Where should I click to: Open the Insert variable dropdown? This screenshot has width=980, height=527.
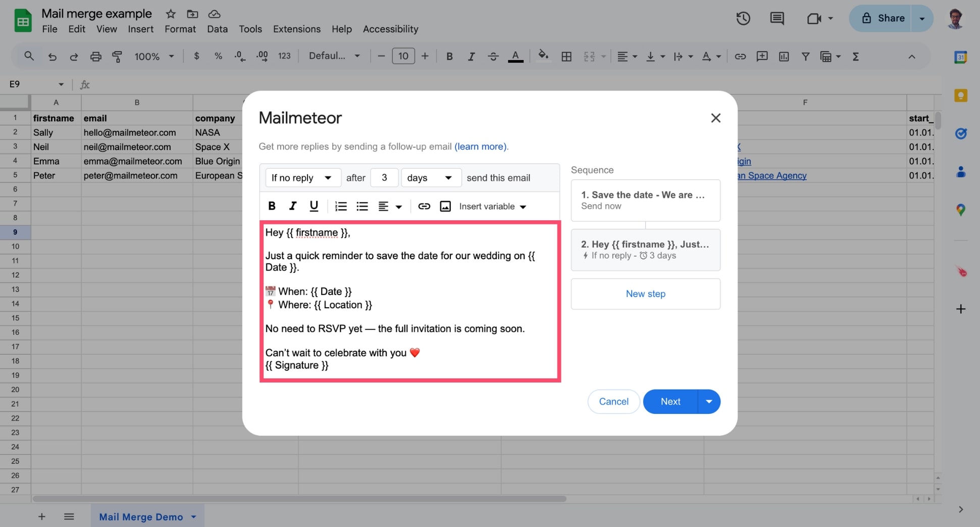click(x=492, y=206)
